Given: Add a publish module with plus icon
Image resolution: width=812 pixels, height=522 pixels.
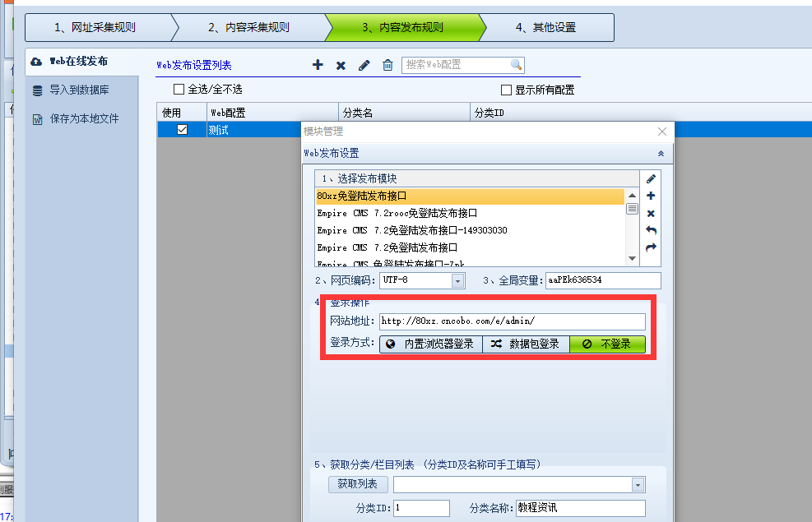Looking at the screenshot, I should tap(651, 196).
